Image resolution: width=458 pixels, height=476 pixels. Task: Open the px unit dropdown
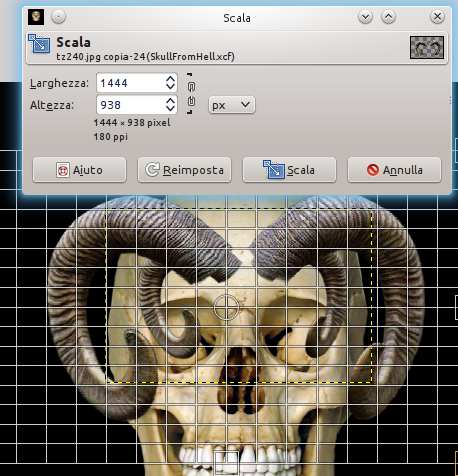coord(232,105)
